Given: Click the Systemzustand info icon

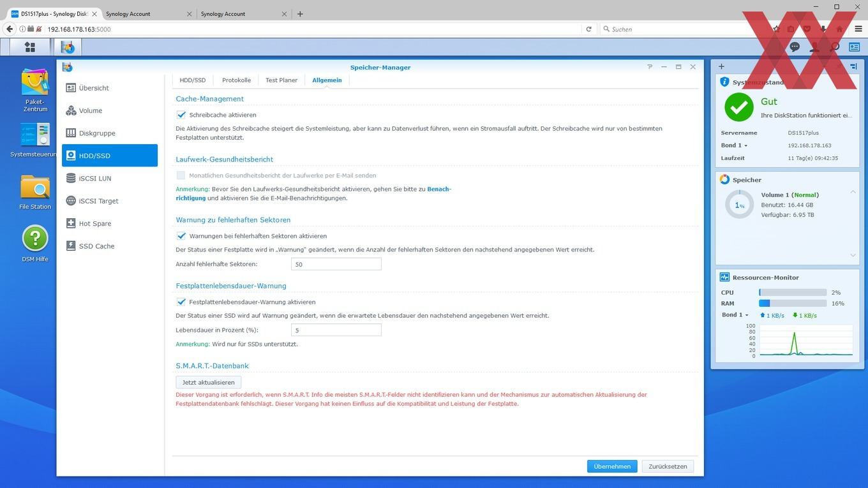Looking at the screenshot, I should pos(724,82).
